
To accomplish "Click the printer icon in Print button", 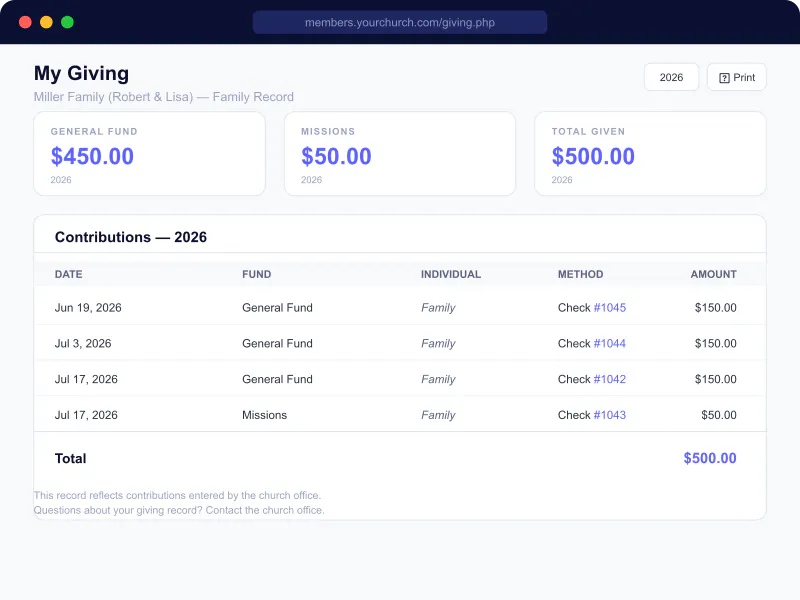I will coord(724,78).
